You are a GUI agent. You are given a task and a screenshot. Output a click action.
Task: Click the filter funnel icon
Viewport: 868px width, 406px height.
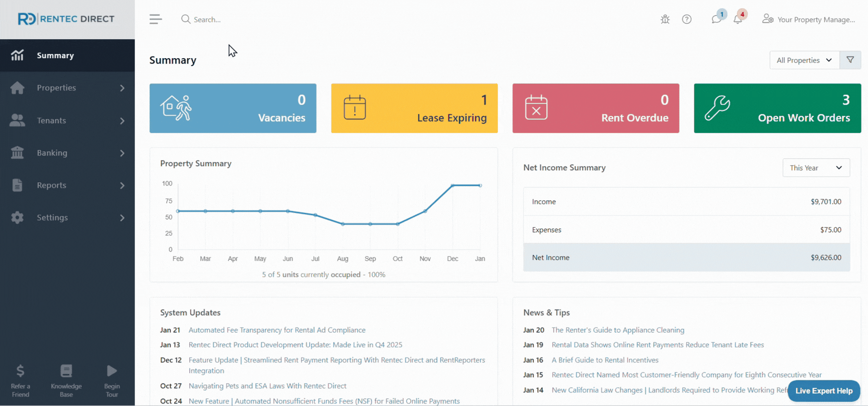tap(850, 60)
